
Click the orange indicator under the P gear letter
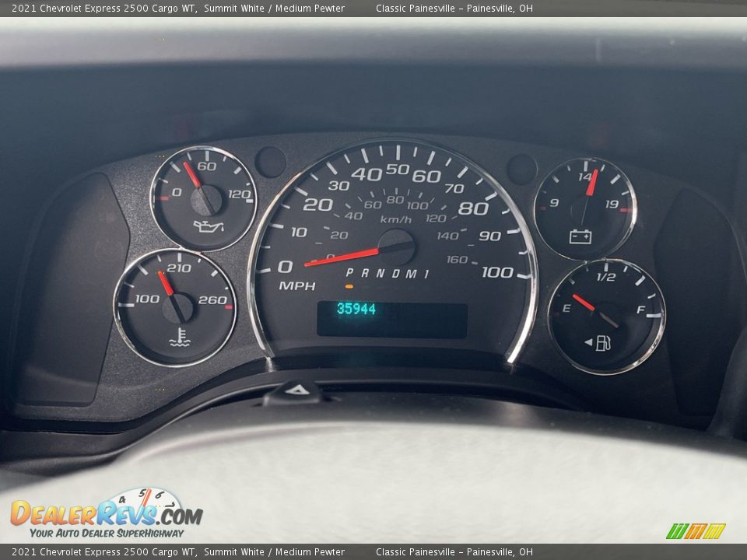coord(349,286)
